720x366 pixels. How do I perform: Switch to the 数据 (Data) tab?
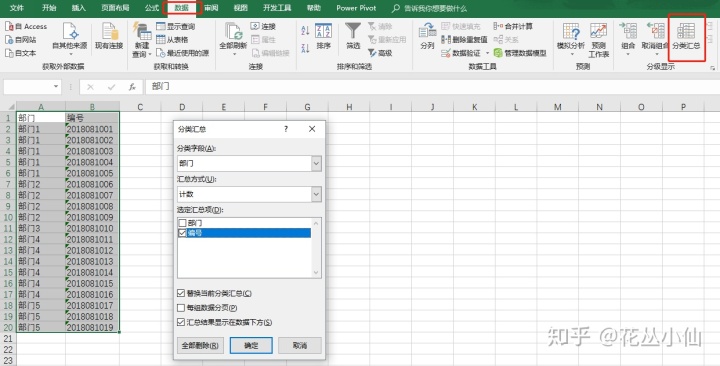(182, 8)
